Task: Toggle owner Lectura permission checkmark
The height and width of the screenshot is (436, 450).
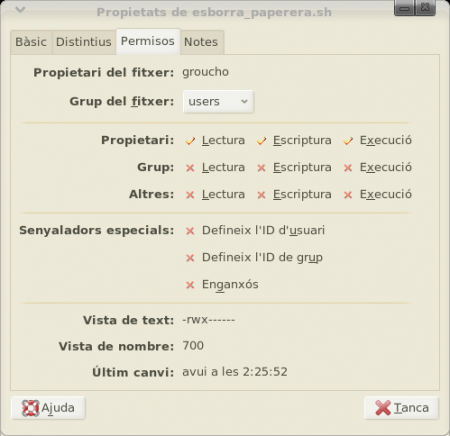Action: click(x=190, y=141)
